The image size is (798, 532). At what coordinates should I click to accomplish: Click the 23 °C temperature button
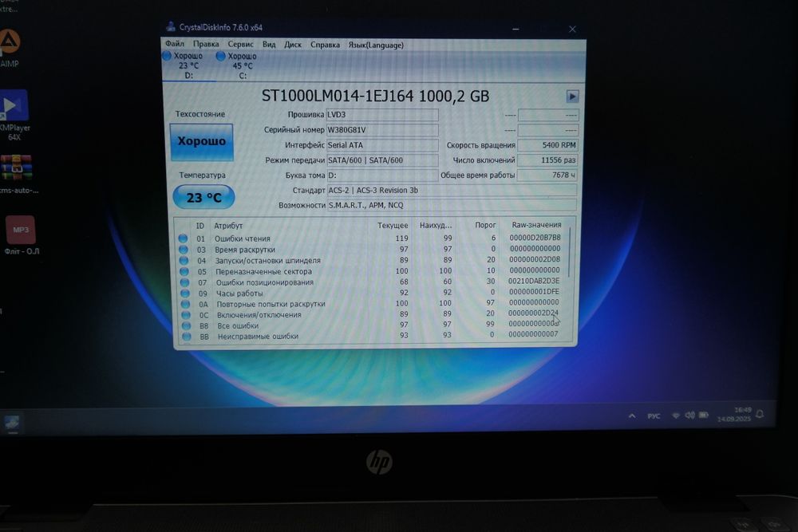pyautogui.click(x=203, y=197)
